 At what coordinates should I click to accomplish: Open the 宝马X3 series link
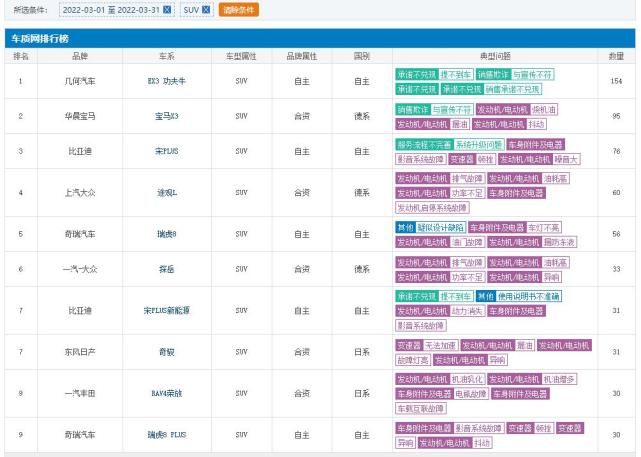[167, 116]
